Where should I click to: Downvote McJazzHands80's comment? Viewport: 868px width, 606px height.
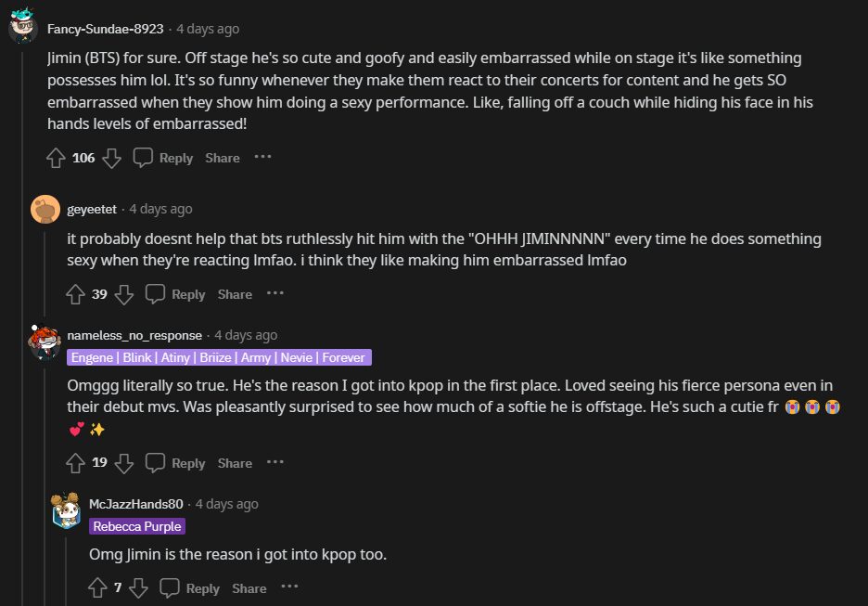click(x=138, y=588)
